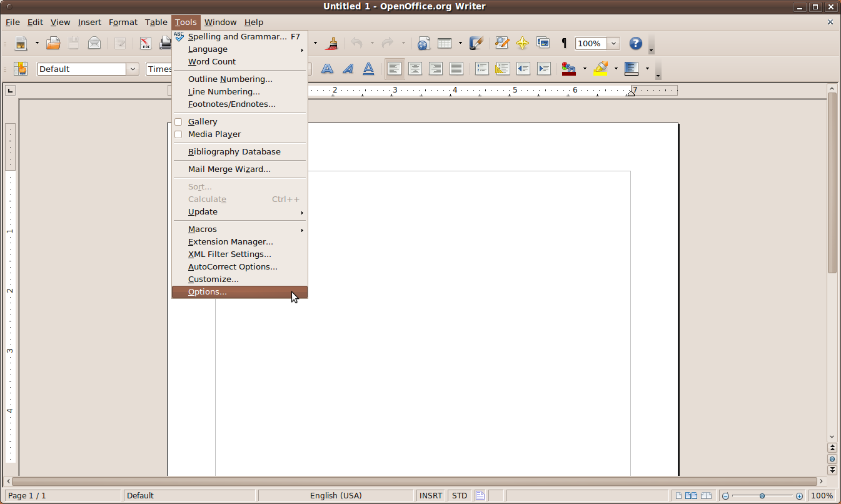Image resolution: width=841 pixels, height=504 pixels.
Task: Click the Center alignment icon
Action: 415,69
